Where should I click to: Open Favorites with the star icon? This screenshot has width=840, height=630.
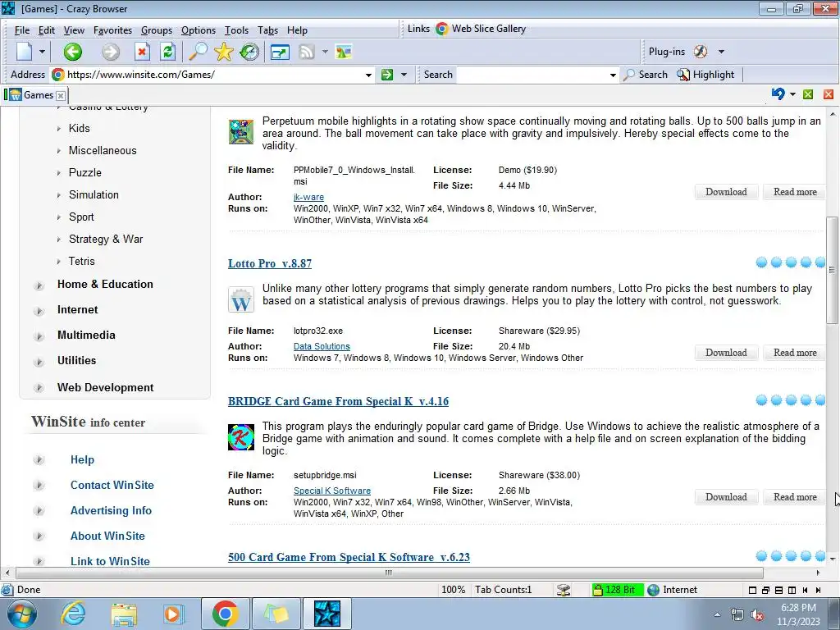tap(223, 52)
